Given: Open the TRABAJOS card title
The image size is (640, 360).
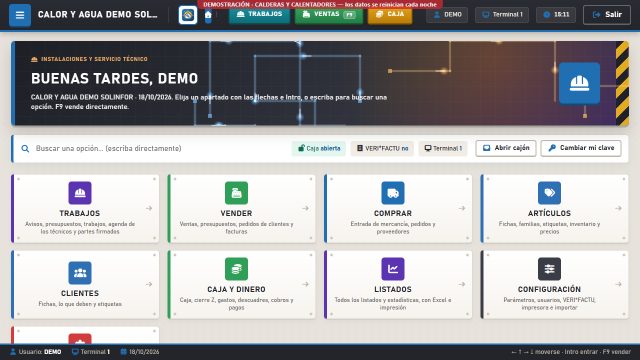Looking at the screenshot, I should [80, 213].
